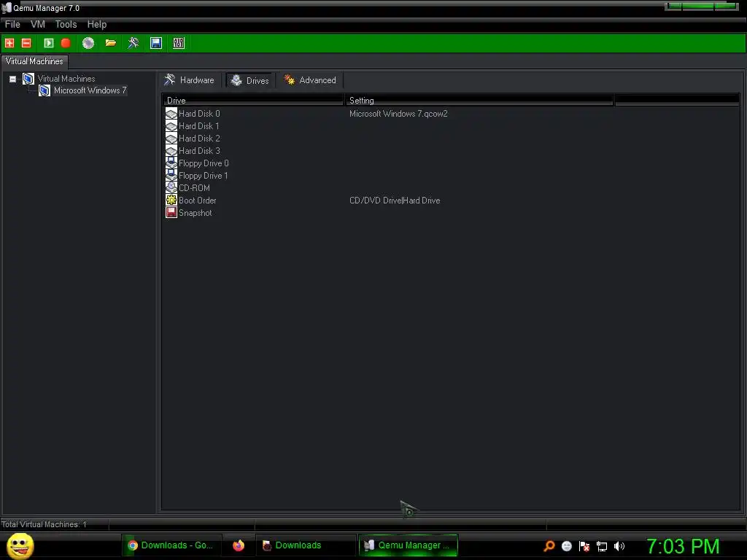Start the VM with the green play icon
The width and height of the screenshot is (747, 560).
(x=49, y=43)
